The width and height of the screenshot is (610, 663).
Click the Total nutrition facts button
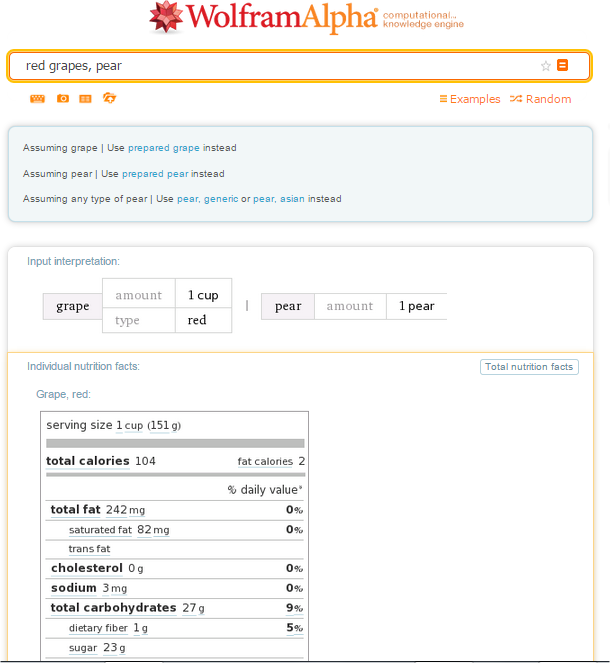pos(529,367)
